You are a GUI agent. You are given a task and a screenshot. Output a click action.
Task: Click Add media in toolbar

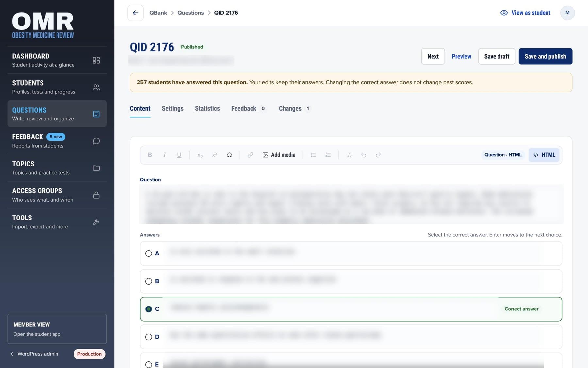(279, 155)
